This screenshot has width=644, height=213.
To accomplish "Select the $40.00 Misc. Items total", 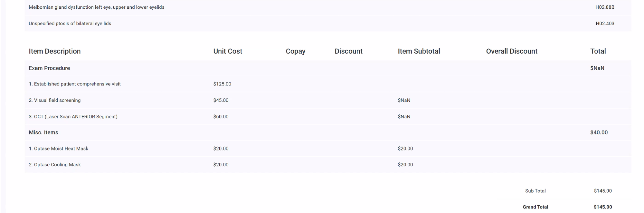I will pos(599,132).
